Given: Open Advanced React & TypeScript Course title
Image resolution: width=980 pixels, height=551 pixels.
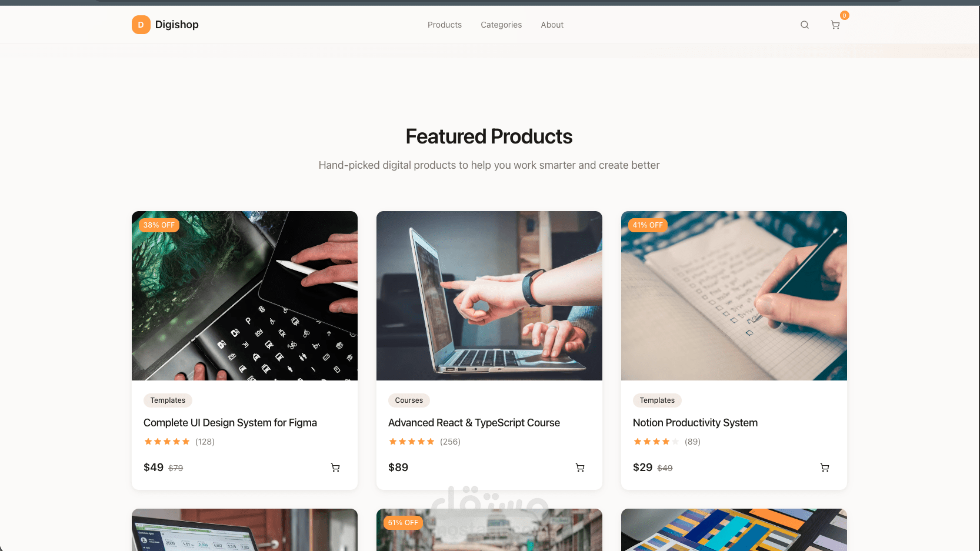Looking at the screenshot, I should (x=474, y=423).
